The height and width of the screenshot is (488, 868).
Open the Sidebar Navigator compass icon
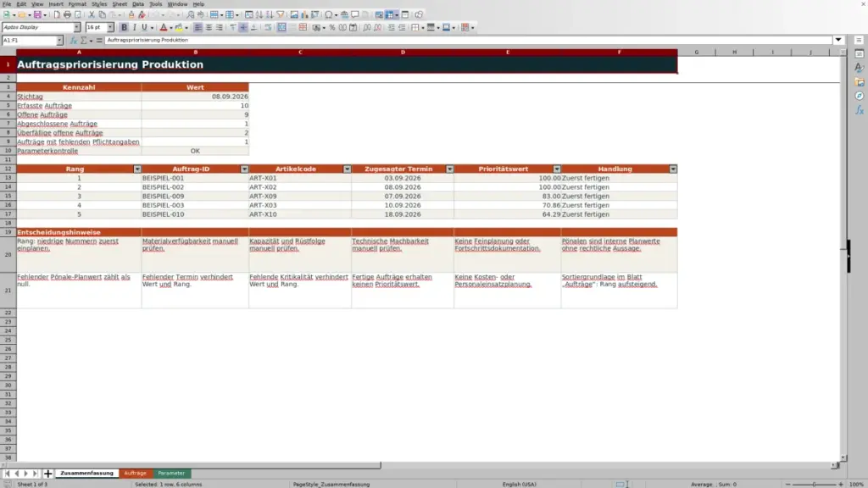860,97
